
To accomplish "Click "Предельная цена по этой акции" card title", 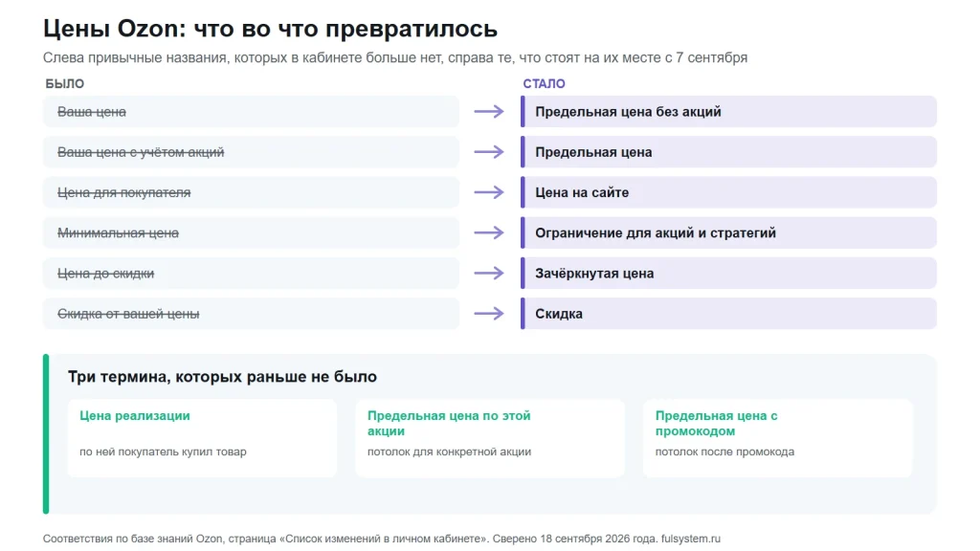I will pyautogui.click(x=449, y=424).
